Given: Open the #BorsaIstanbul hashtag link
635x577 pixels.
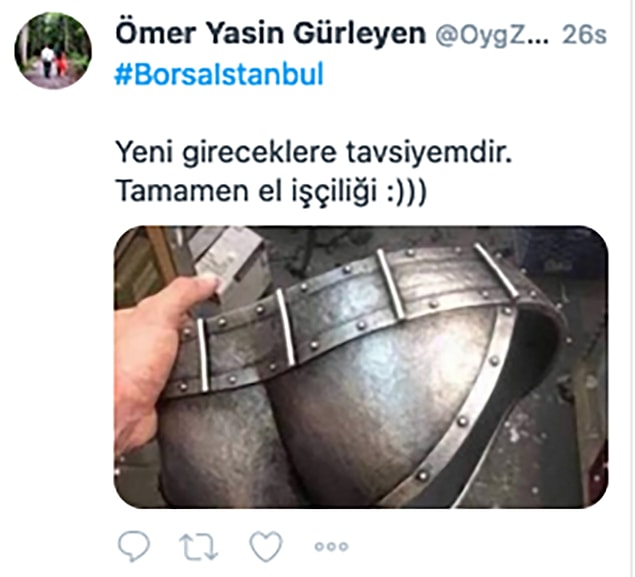Looking at the screenshot, I should coord(219,75).
